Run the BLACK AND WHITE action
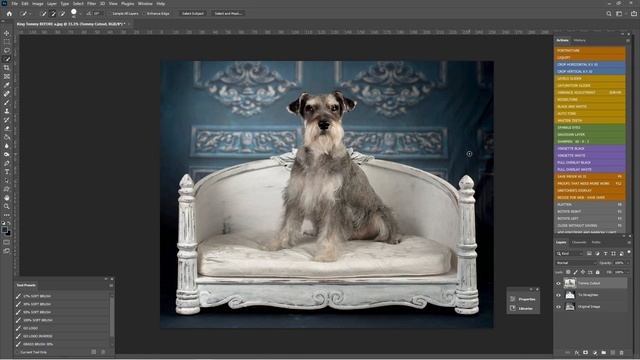640x360 pixels. 590,107
